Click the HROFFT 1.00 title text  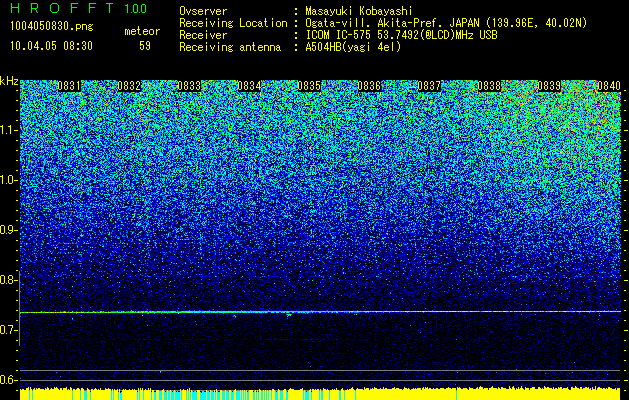point(79,8)
